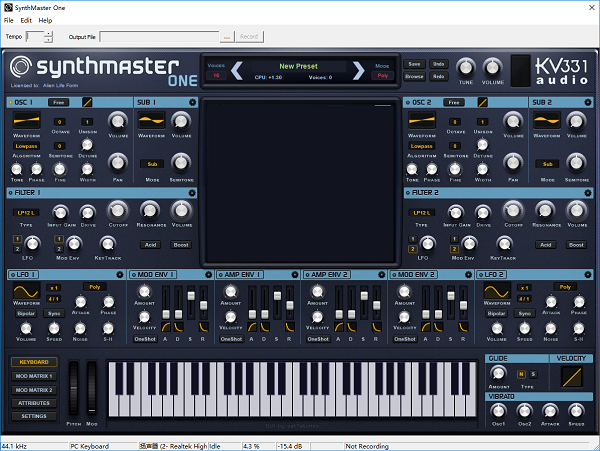
Task: Open SUB 2 waveform display
Action: tap(547, 120)
